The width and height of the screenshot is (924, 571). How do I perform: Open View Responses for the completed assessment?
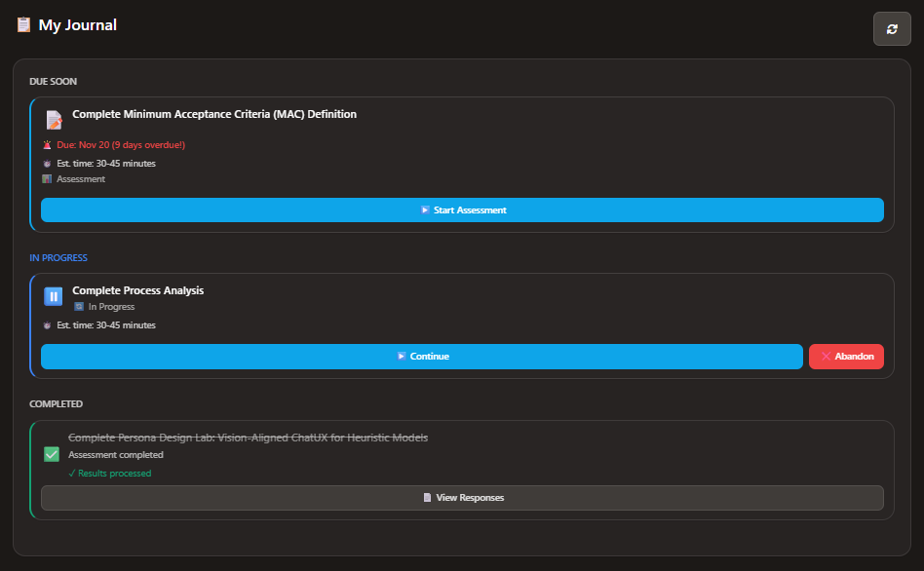(x=462, y=498)
